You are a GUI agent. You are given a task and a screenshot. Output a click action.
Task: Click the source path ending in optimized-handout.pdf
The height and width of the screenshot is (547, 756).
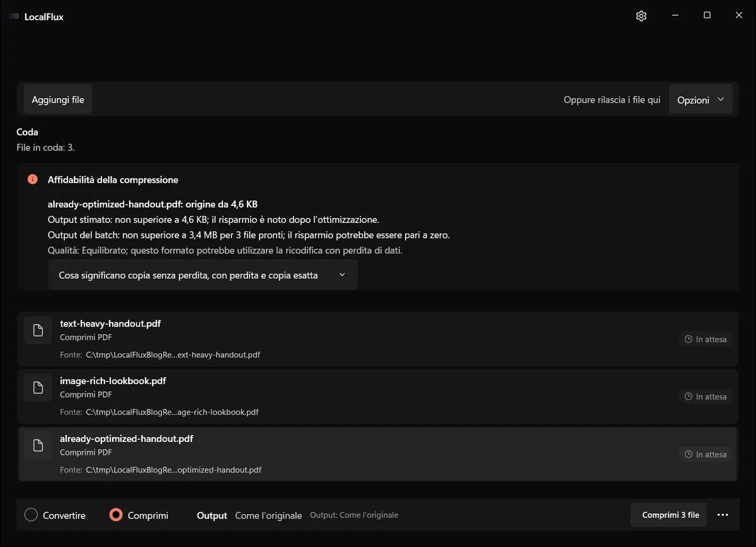(x=173, y=470)
